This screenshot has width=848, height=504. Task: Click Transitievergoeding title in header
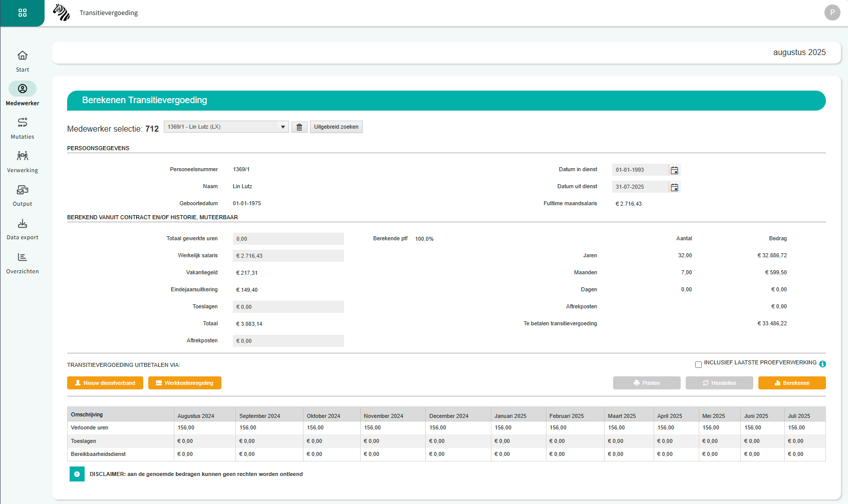click(109, 13)
